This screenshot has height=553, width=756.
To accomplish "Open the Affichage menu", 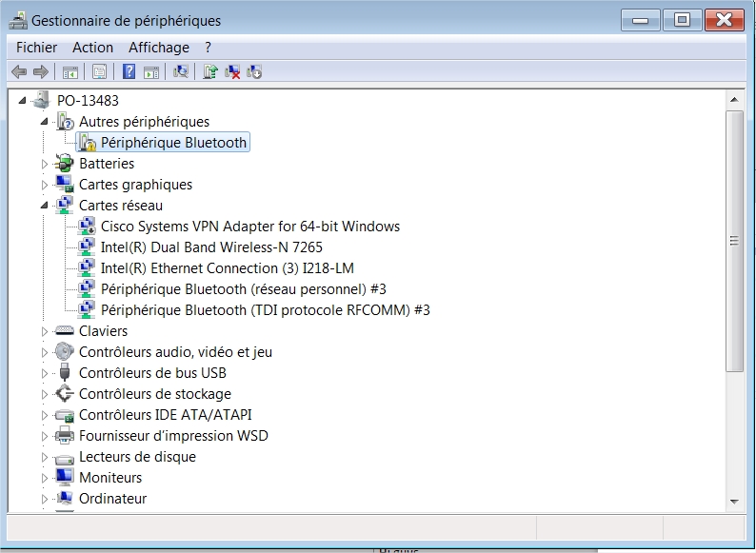I will click(x=159, y=48).
